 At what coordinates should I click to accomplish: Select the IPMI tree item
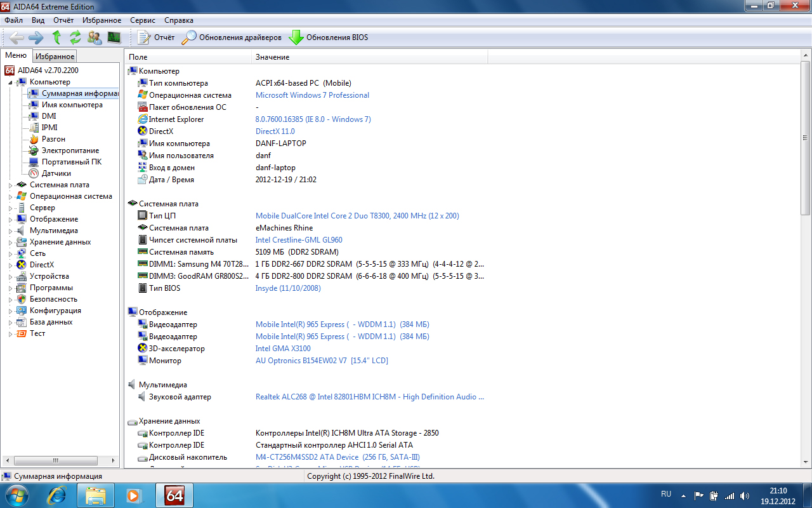pos(49,128)
